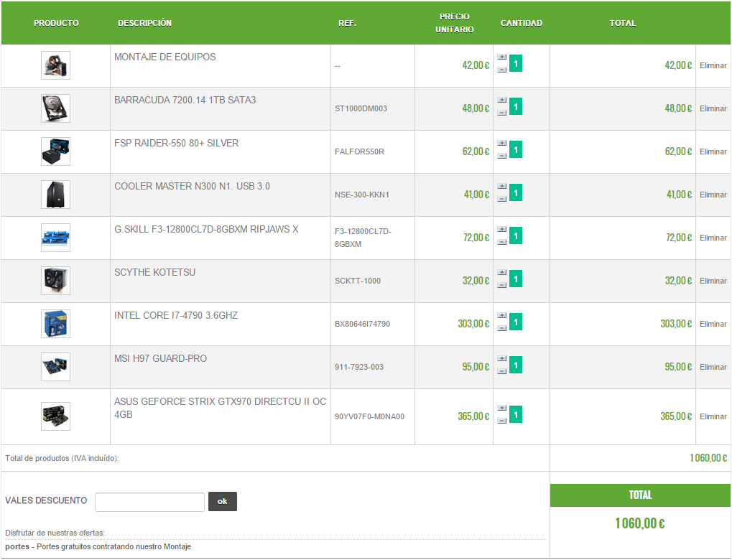Open the Cooler Master N300 case thumbnail
The height and width of the screenshot is (560, 732).
55,195
